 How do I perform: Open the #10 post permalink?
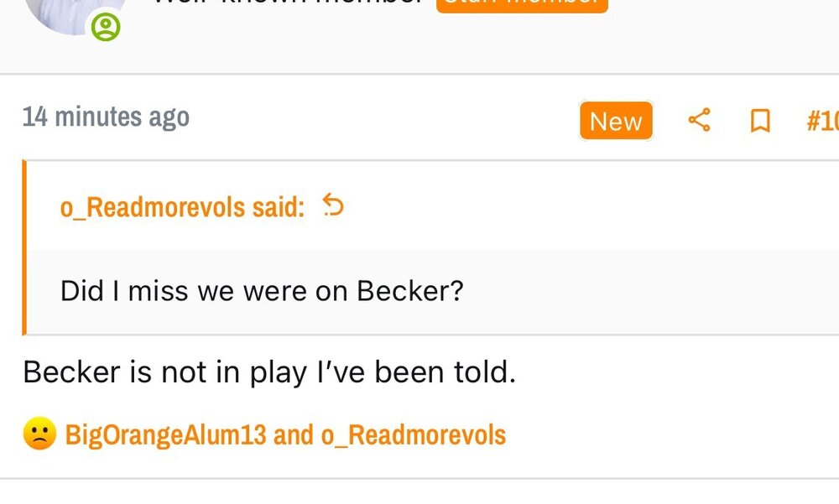click(821, 122)
